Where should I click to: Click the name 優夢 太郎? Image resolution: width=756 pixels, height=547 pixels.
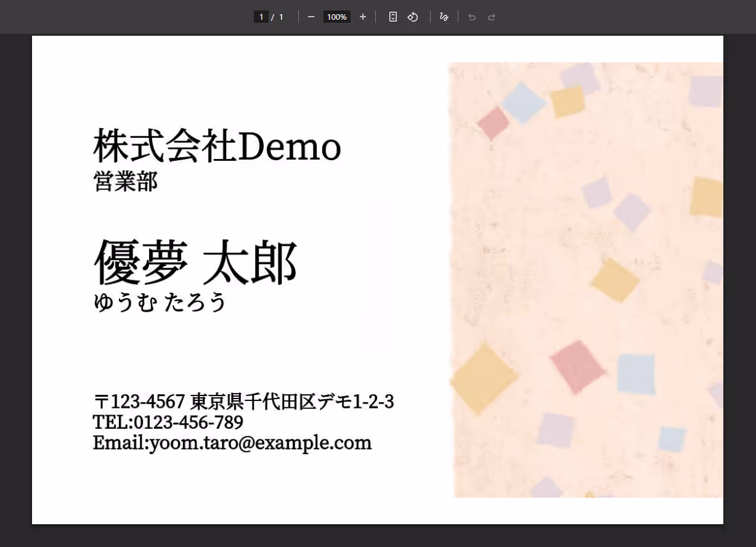coord(195,263)
